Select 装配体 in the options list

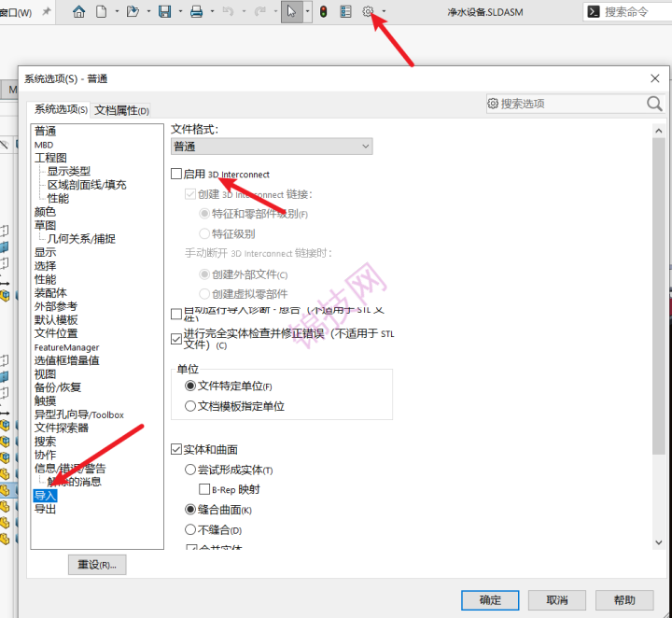[50, 293]
